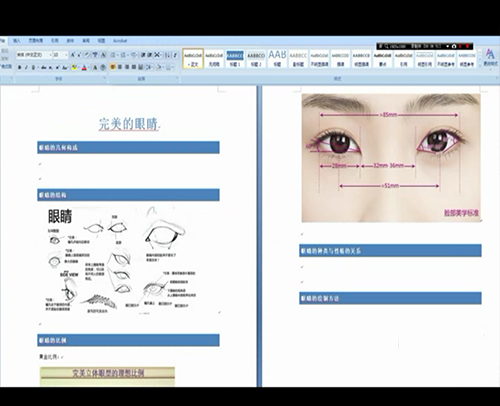The image size is (500, 406).
Task: Toggle Show/Hide paragraph marks
Action: (x=175, y=55)
